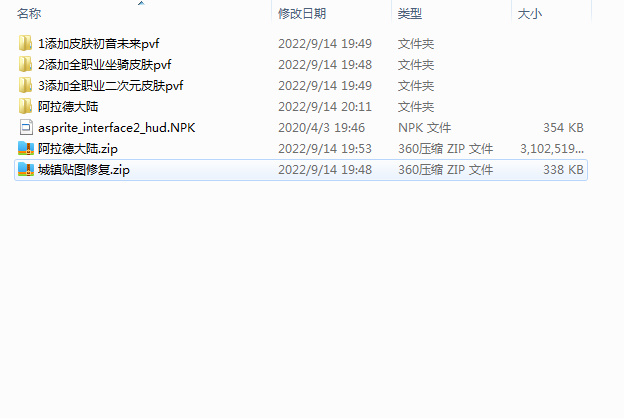Click the 阿拉德大陆.zip archive icon
Screen dimensions: 624x418
coord(26,148)
